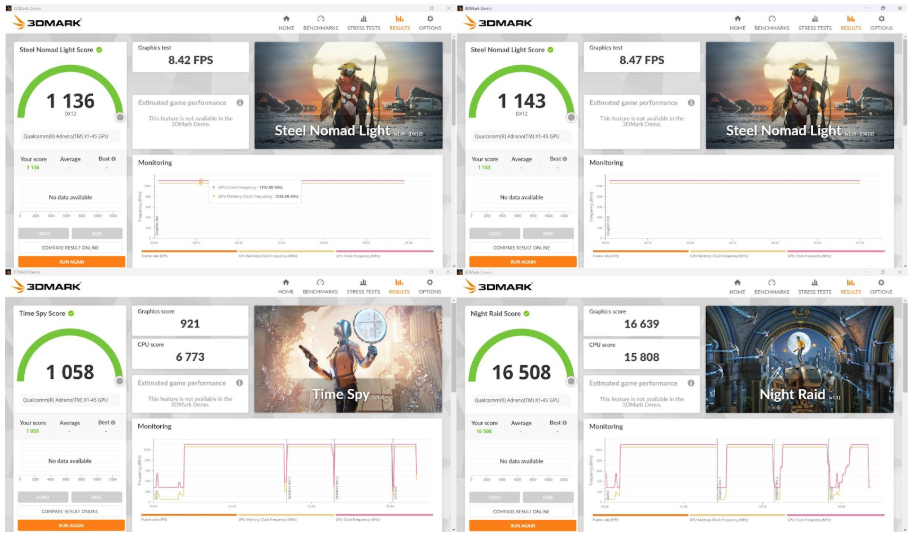This screenshot has height=538, width=918.
Task: Open STRESS TESTS in the 1 143 score window
Action: (x=815, y=23)
